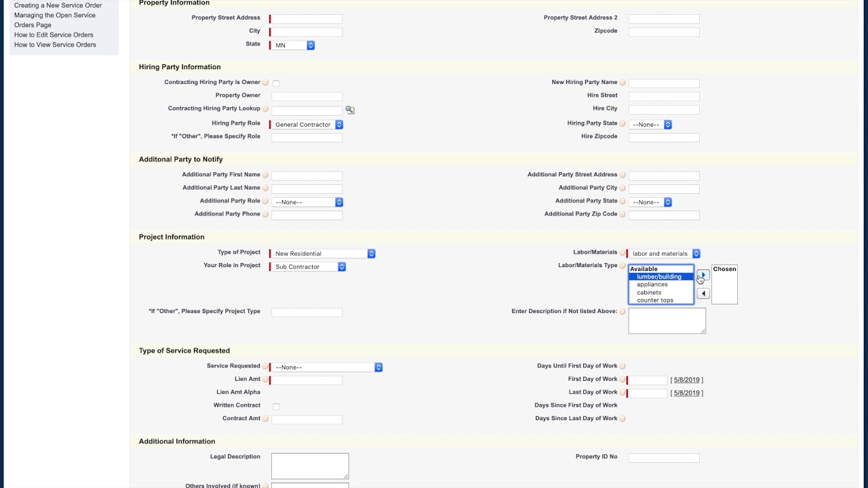Open help bubble beside Contract Amt

pyautogui.click(x=265, y=419)
